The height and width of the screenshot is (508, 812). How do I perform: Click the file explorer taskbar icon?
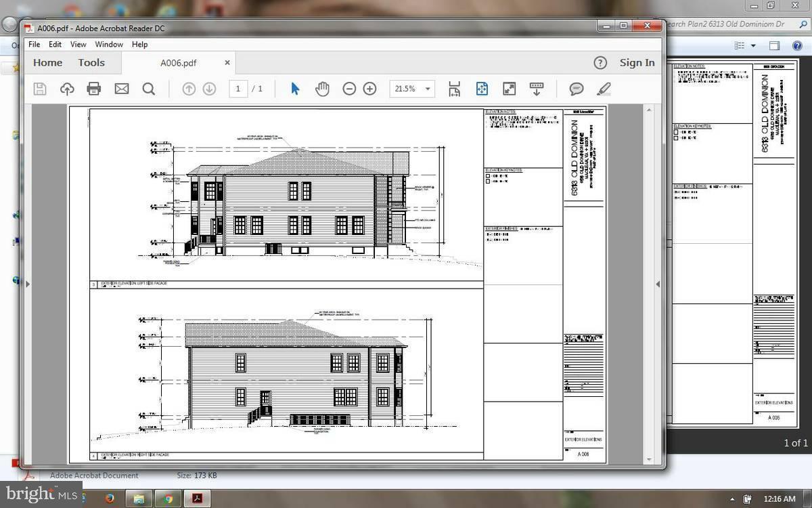point(139,499)
